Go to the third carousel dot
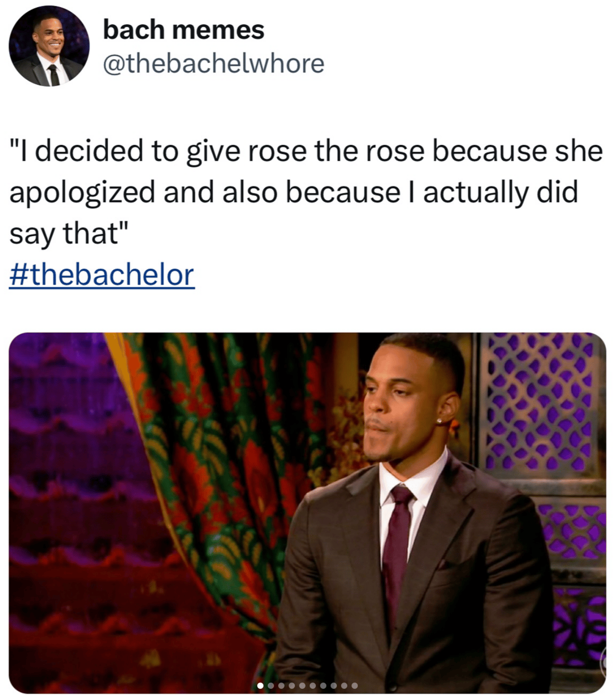 [281, 685]
